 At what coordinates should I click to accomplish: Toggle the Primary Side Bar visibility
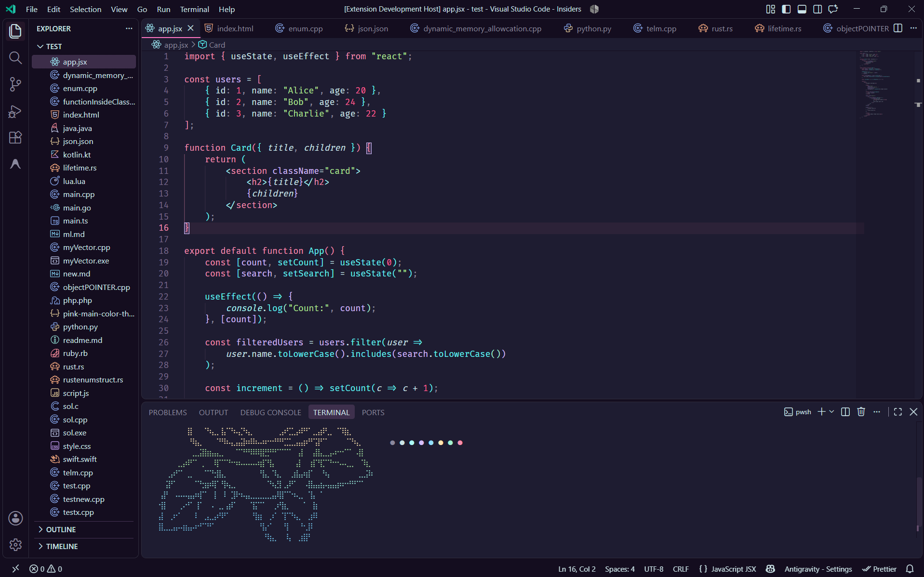tap(786, 9)
